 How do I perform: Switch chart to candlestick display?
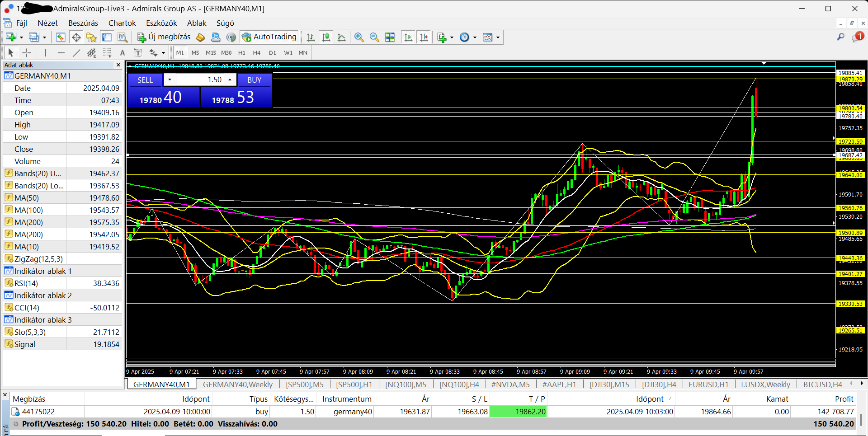[326, 38]
